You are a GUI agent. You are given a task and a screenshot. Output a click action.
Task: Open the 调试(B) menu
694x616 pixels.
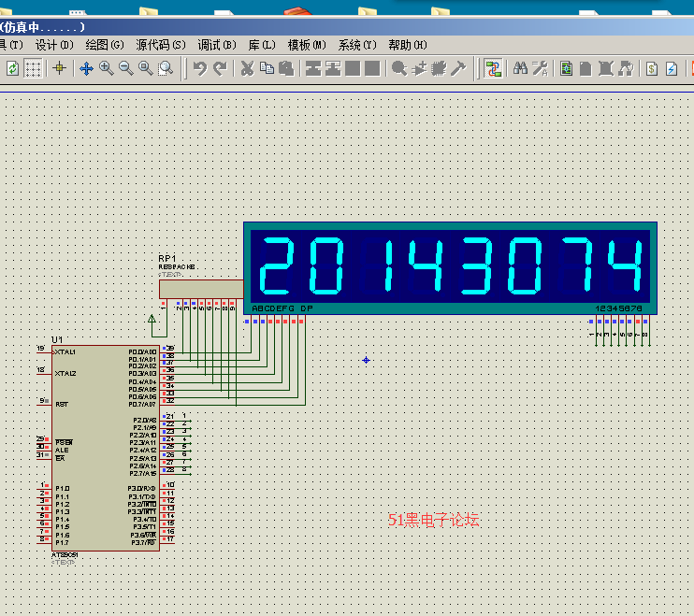[217, 45]
